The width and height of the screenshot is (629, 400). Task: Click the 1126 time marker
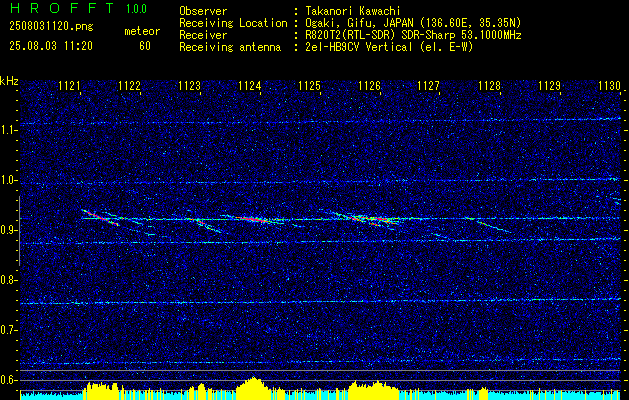point(369,85)
